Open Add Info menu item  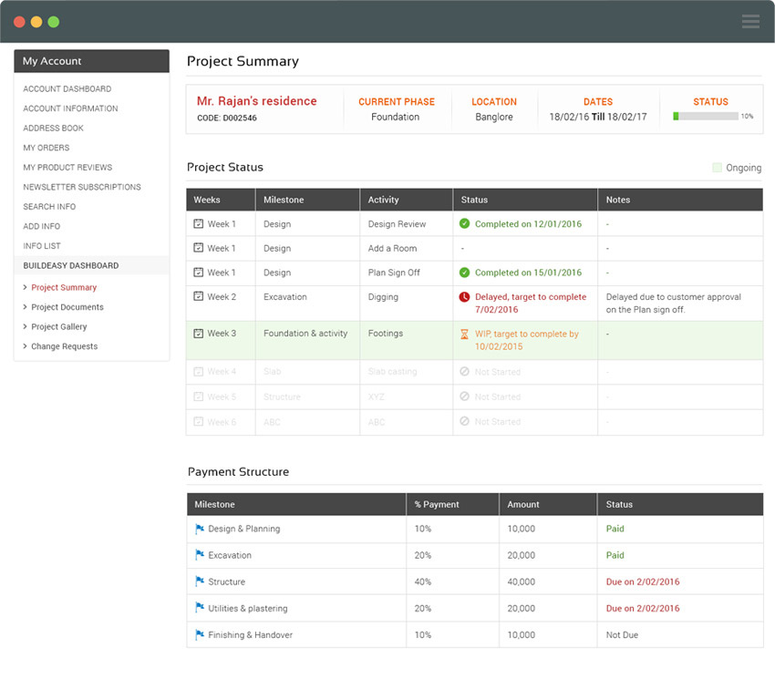pos(42,226)
